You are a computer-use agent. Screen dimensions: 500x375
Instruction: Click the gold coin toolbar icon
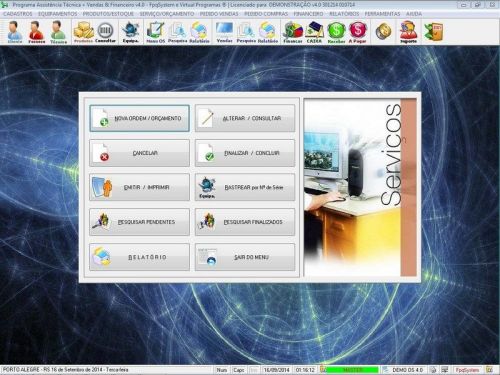pyautogui.click(x=383, y=32)
